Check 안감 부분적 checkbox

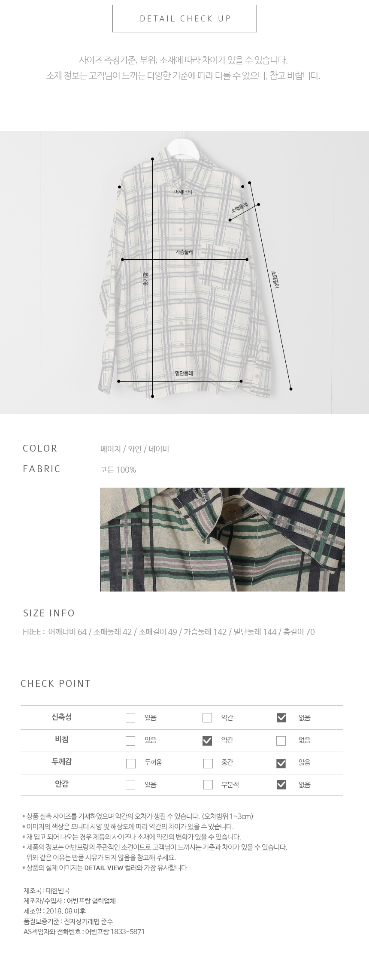tap(208, 785)
